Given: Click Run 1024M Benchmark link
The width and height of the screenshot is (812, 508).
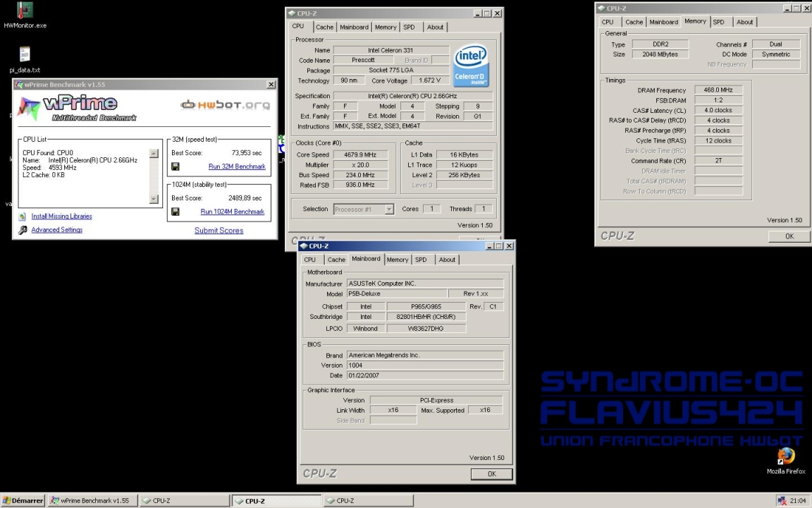Looking at the screenshot, I should [x=232, y=212].
